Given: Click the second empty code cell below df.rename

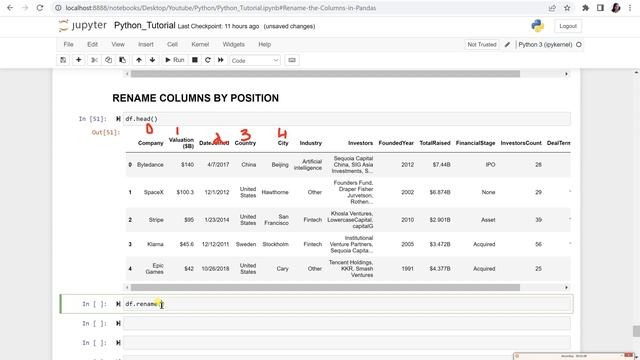Looking at the screenshot, I should (x=347, y=343).
